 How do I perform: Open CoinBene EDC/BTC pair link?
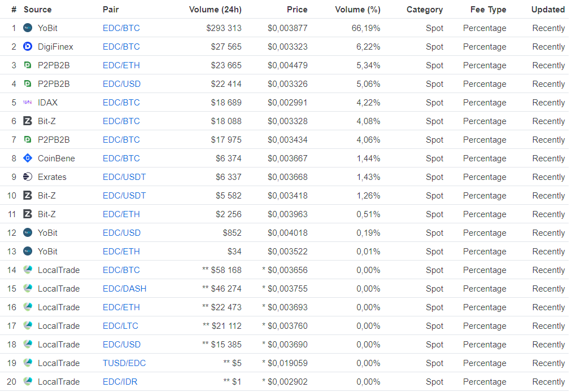click(121, 158)
